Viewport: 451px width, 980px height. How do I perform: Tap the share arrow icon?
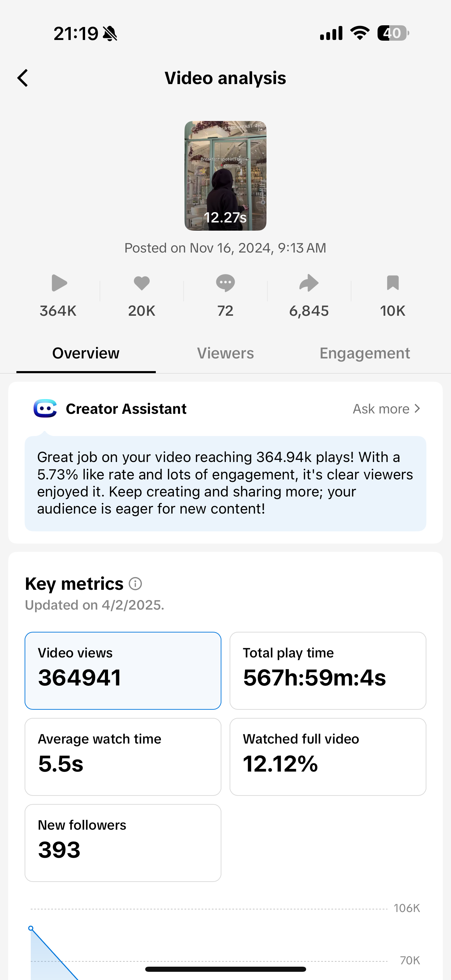(x=309, y=283)
